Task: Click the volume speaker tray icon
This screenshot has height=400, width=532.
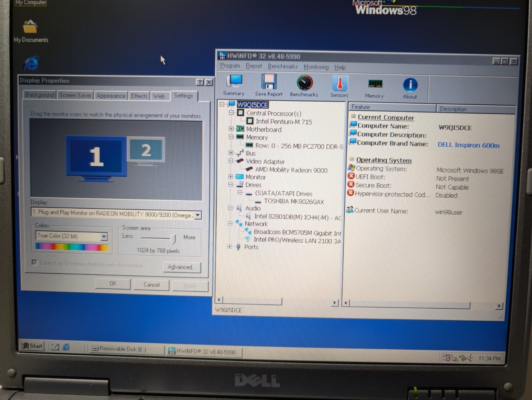Action: pyautogui.click(x=470, y=358)
